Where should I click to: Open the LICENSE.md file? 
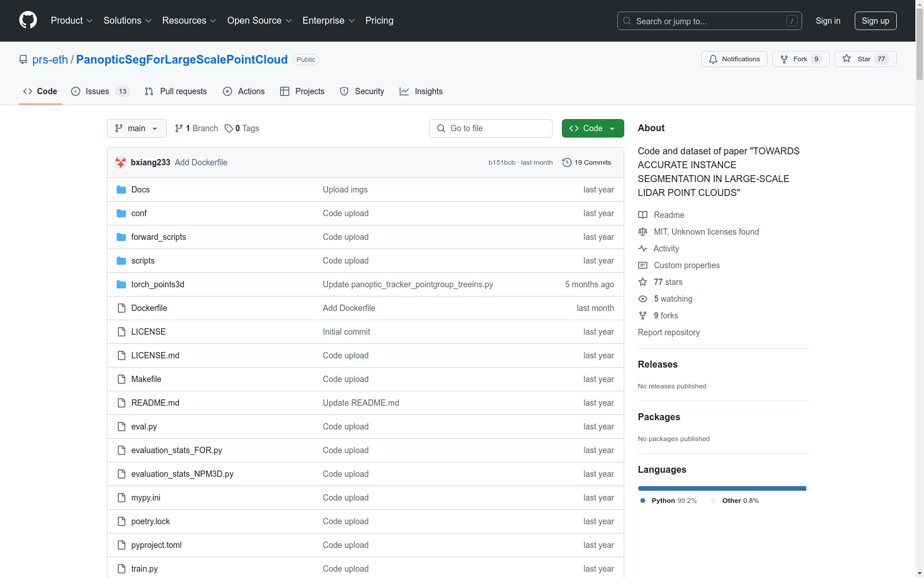point(155,355)
